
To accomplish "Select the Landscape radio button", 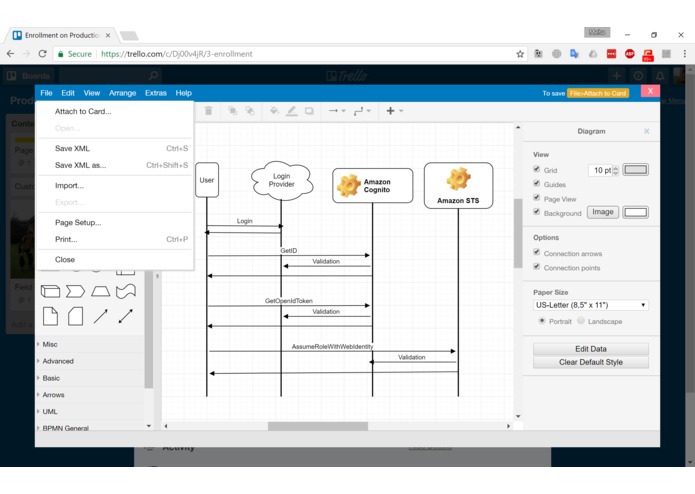I will point(581,321).
